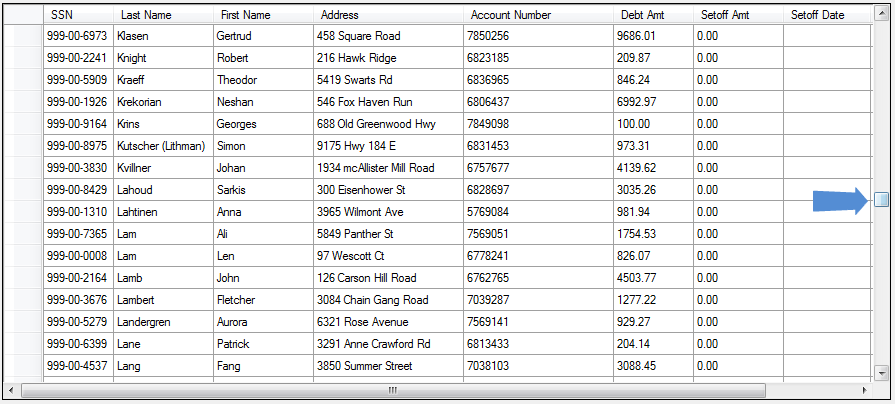Select SSN cell 999-00-6973
895x404 pixels.
79,36
